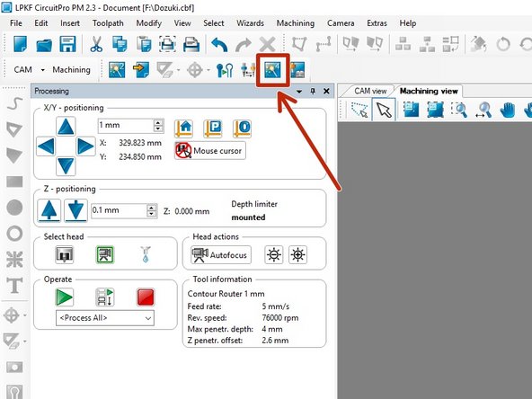Move head down in X/Y positioning
Image resolution: width=532 pixels, height=399 pixels.
[x=66, y=166]
